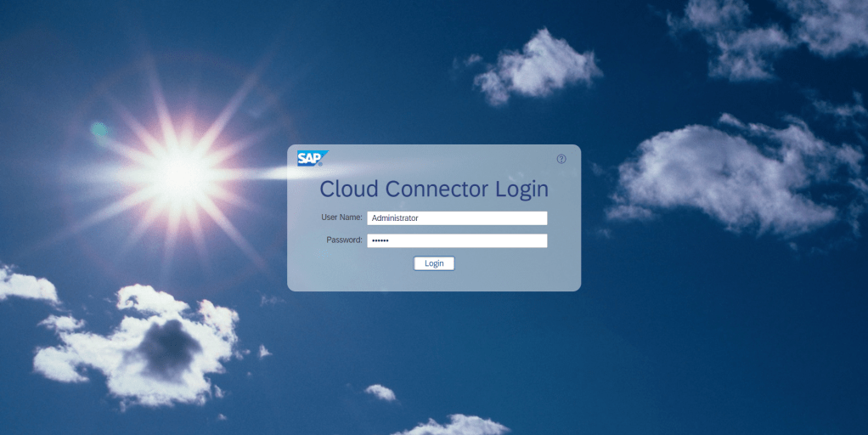The width and height of the screenshot is (868, 435).
Task: Place cursor in the "Administrator" text
Action: [x=395, y=218]
